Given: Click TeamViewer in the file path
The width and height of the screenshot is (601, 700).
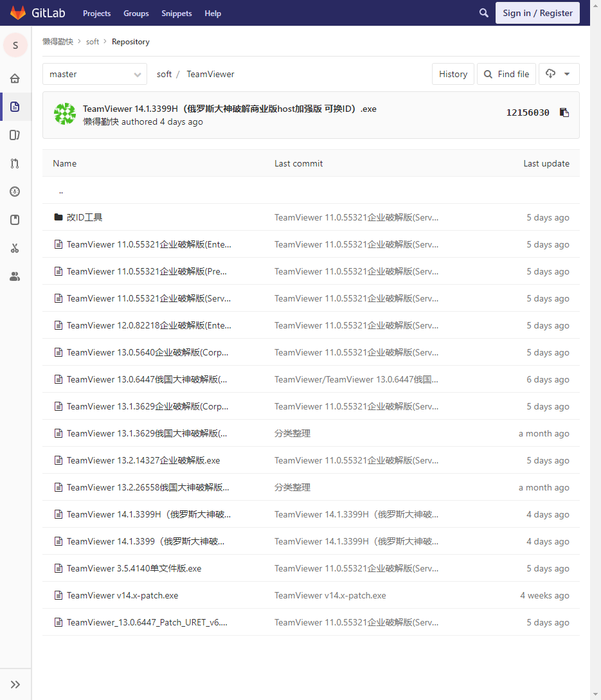Looking at the screenshot, I should point(210,74).
